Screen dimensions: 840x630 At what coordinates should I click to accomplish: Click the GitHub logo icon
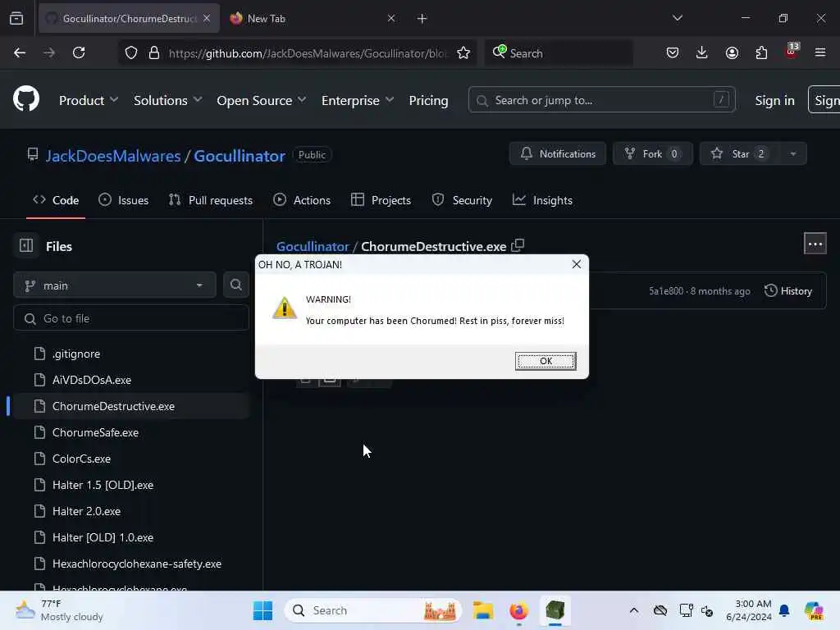point(26,99)
